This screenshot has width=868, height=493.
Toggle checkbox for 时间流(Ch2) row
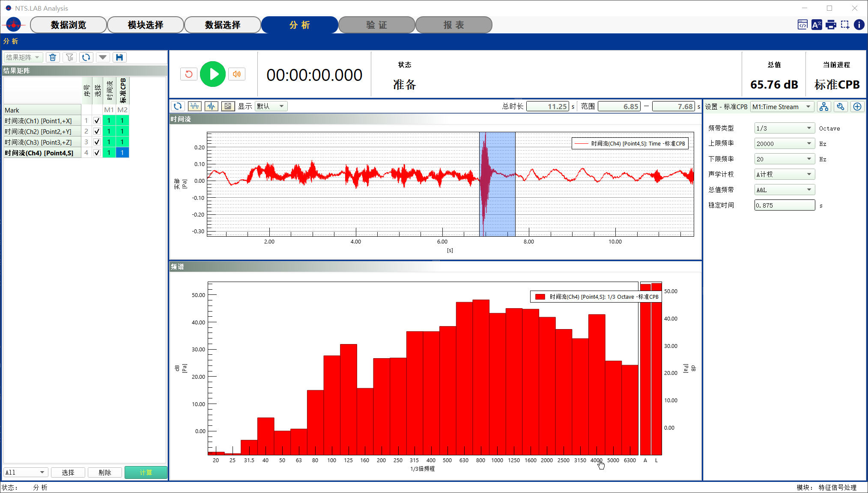tap(97, 131)
